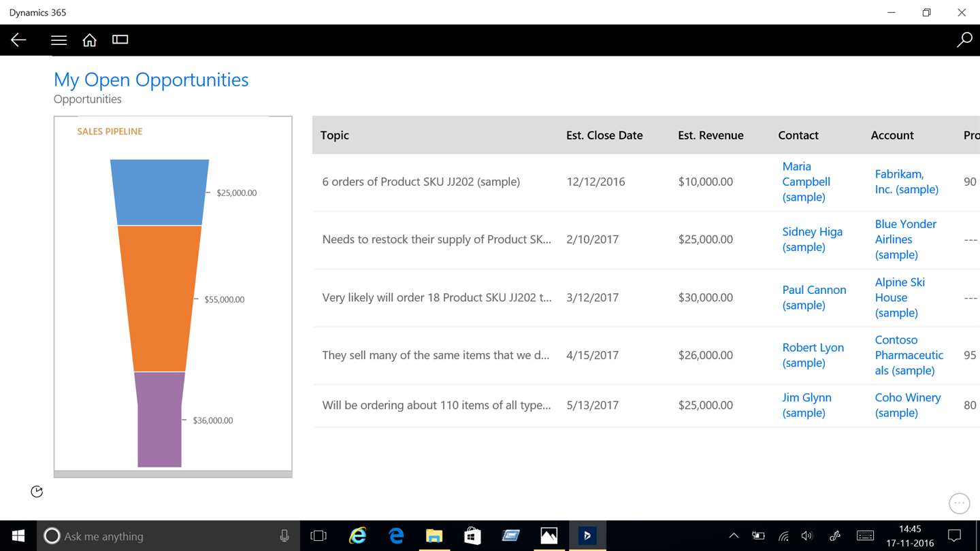
Task: Open Sidney Higa (sample) contact
Action: tap(813, 239)
